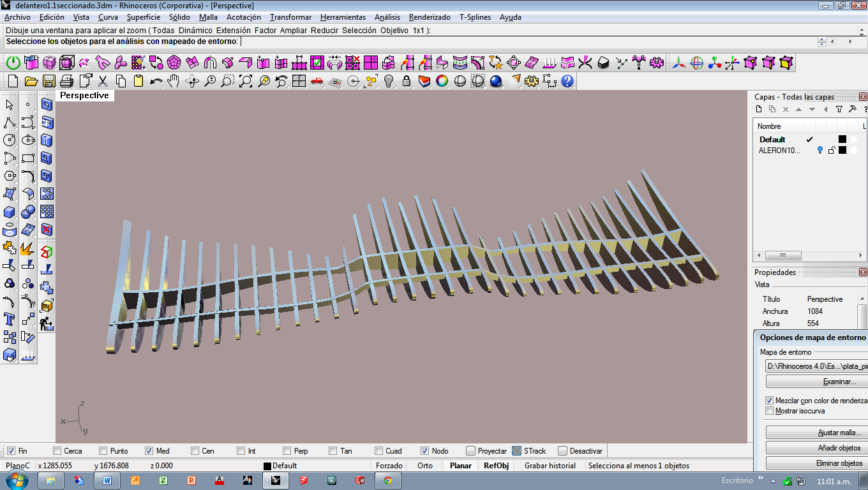Disable the Fin object snap checkbox
The image size is (868, 490).
11,451
